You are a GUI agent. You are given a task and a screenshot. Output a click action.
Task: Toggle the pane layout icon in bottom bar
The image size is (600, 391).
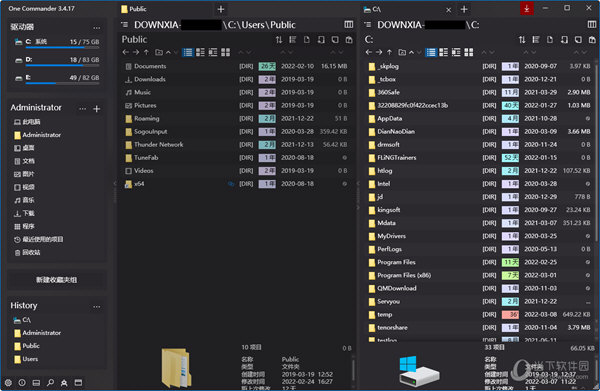(x=36, y=382)
